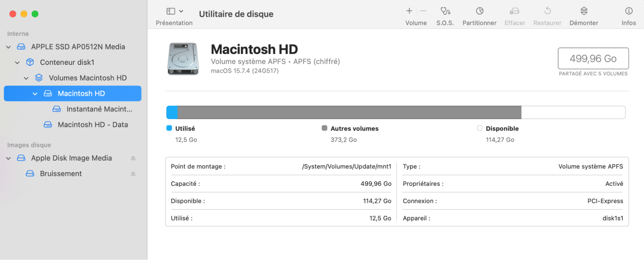Click the Démonter toolbar label
644x260 pixels.
(x=584, y=23)
